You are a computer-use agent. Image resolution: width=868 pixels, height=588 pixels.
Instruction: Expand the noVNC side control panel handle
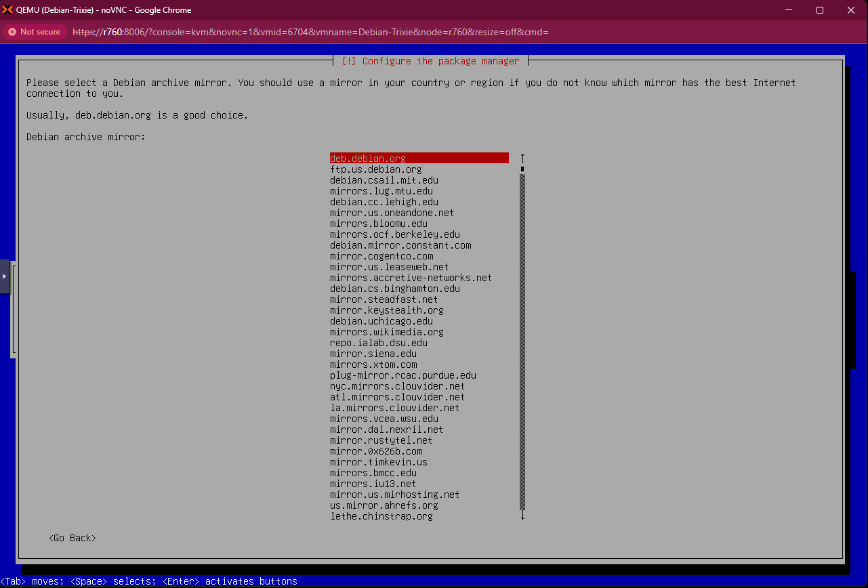pyautogui.click(x=5, y=276)
